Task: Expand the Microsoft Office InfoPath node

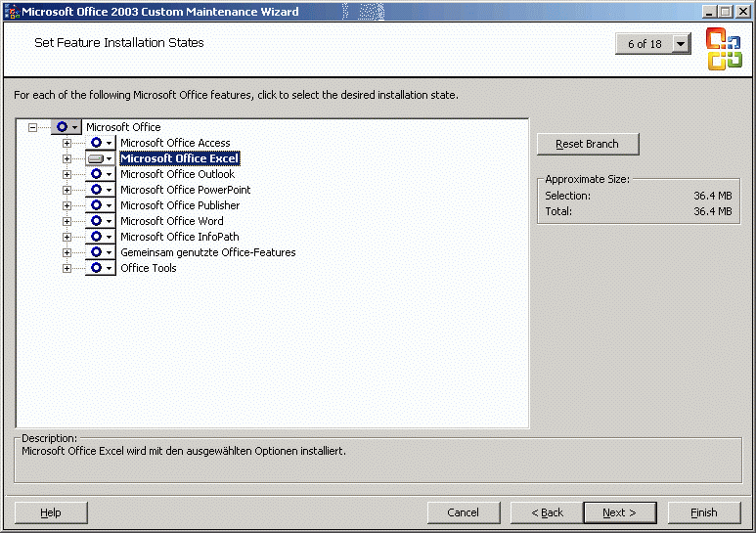Action: (67, 237)
